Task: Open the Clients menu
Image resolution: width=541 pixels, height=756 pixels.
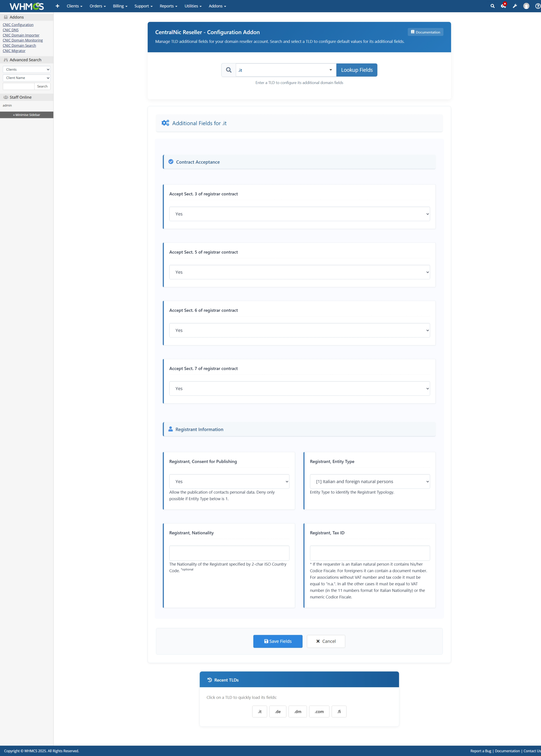Action: point(74,6)
